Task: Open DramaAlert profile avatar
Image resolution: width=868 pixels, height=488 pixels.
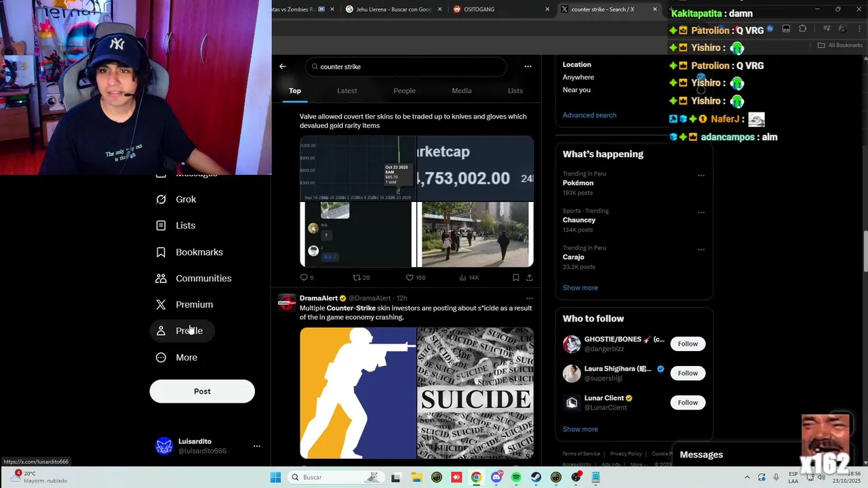Action: pos(287,302)
